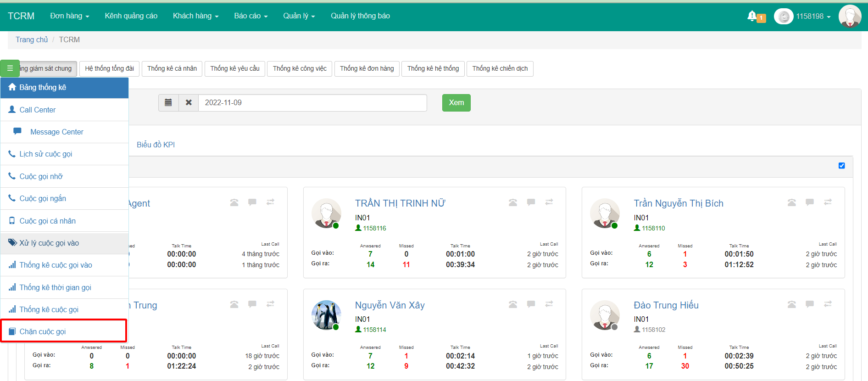Open Nguyễn Văn Xây agent name link
868x381 pixels.
[390, 305]
